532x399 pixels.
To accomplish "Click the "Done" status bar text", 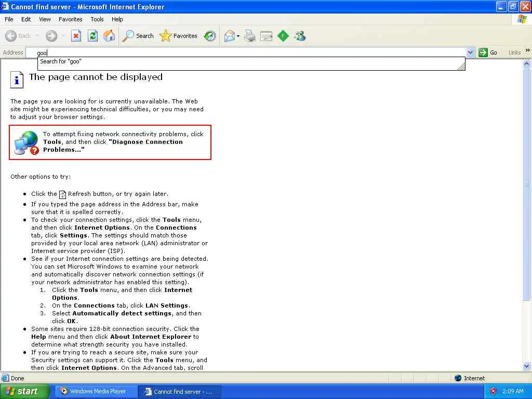I will click(x=18, y=378).
